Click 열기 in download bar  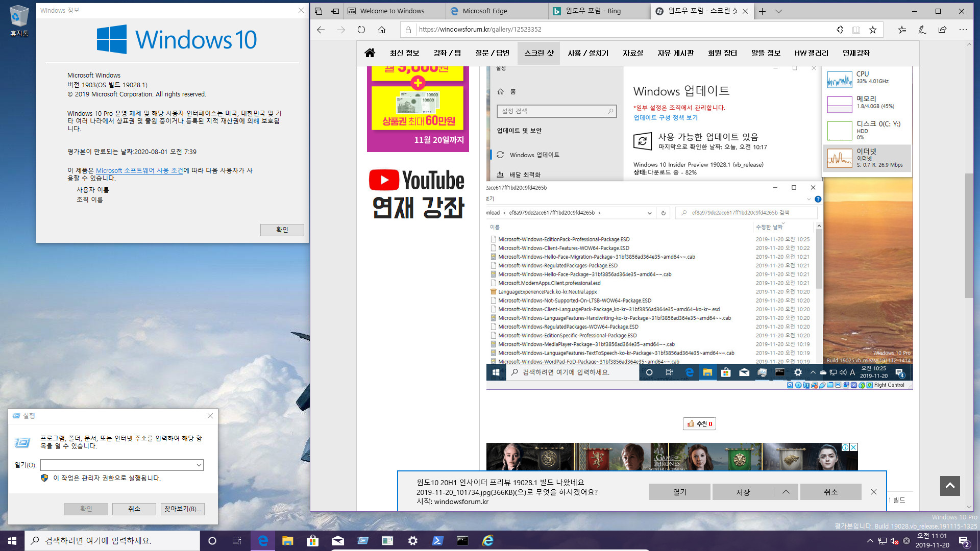[x=679, y=492]
